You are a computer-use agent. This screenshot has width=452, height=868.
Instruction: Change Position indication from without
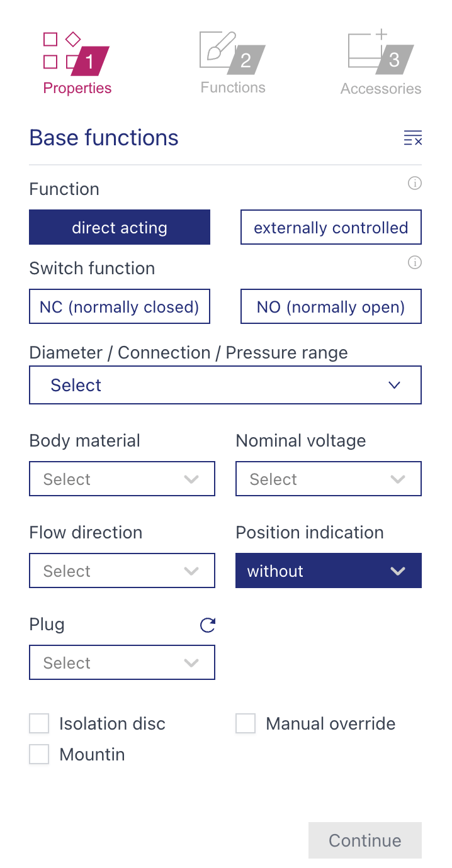(328, 570)
